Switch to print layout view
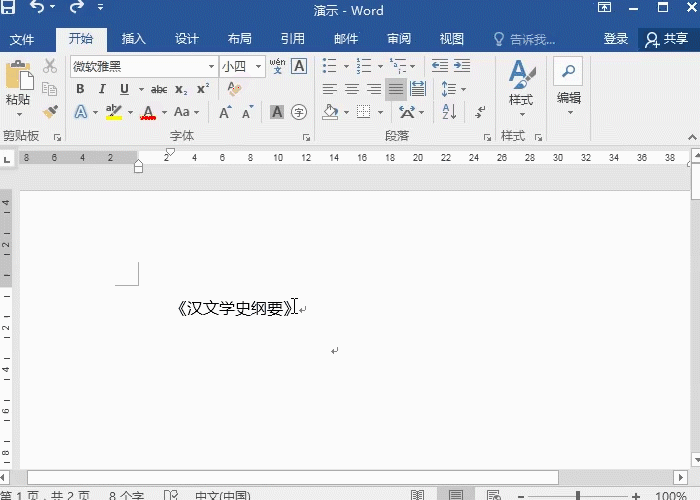This screenshot has width=700, height=500. (456, 495)
